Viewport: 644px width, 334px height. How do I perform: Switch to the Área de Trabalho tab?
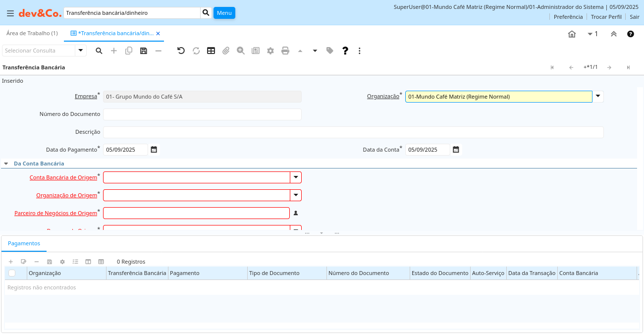32,33
